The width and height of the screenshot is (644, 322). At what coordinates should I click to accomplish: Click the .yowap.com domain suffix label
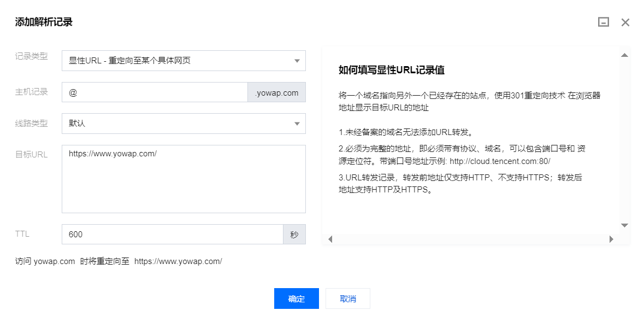click(276, 92)
